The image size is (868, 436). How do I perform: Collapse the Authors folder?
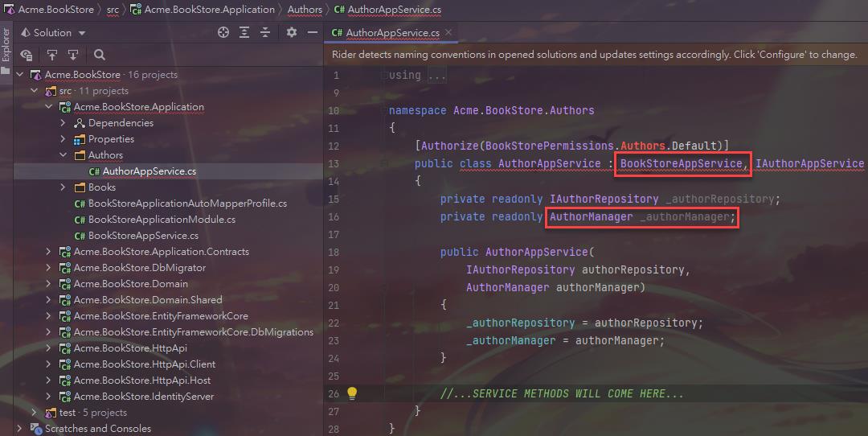pyautogui.click(x=63, y=155)
